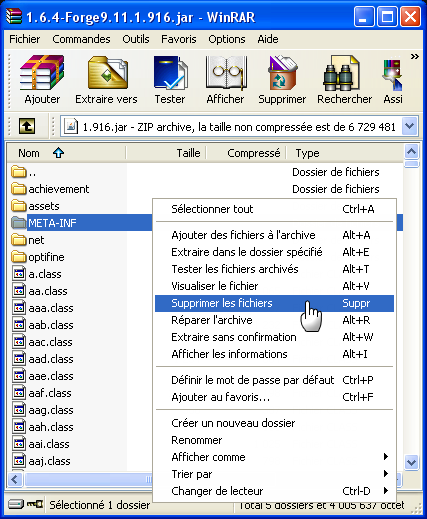Image resolution: width=427 pixels, height=519 pixels.
Task: Choose Extraire dans le dossier spécifié
Action: [274, 252]
